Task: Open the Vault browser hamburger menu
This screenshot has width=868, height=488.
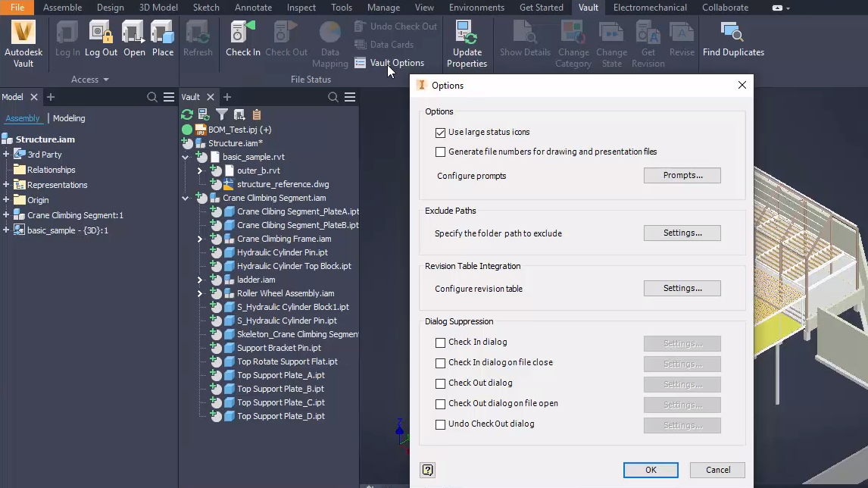Action: [350, 98]
